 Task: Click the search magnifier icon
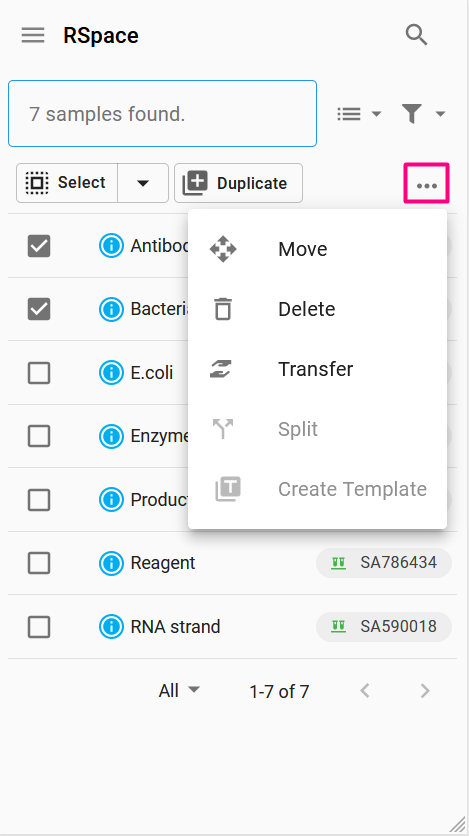click(x=416, y=35)
